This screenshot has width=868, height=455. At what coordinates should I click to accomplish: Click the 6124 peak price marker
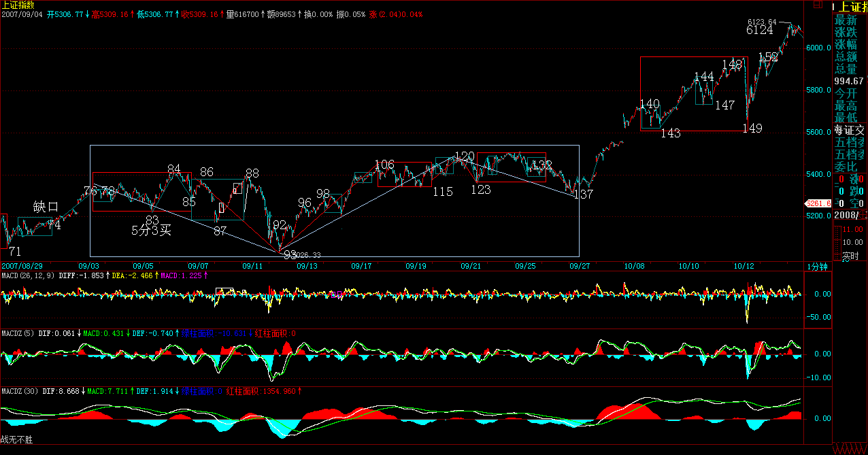point(759,31)
